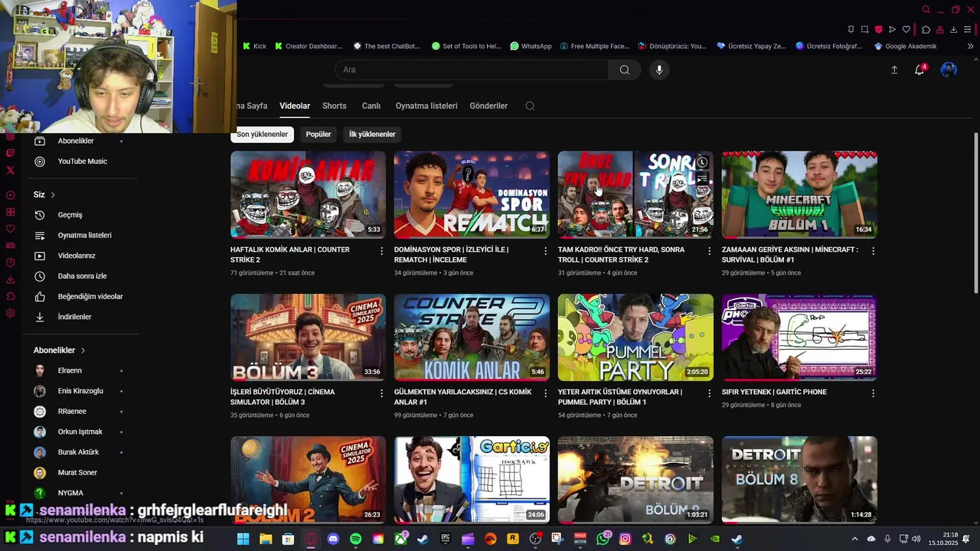Image resolution: width=980 pixels, height=551 pixels.
Task: Add 'TAM KADRO' video to watch later
Action: click(702, 162)
